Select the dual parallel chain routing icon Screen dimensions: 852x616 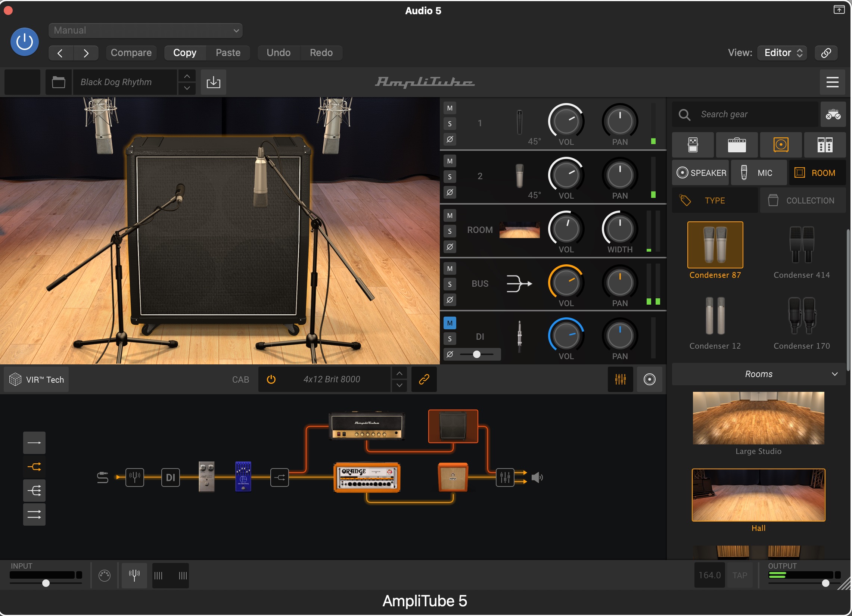coord(34,515)
